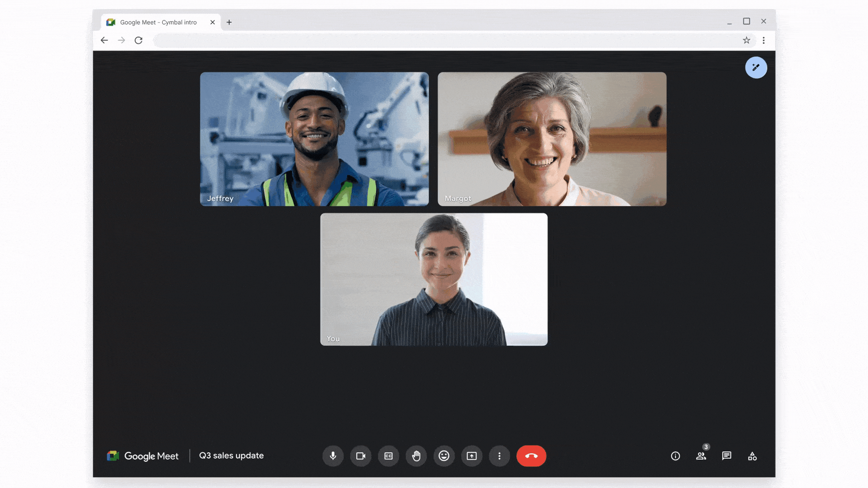Toggle microphone mute in the call
868x488 pixels.
coord(332,455)
